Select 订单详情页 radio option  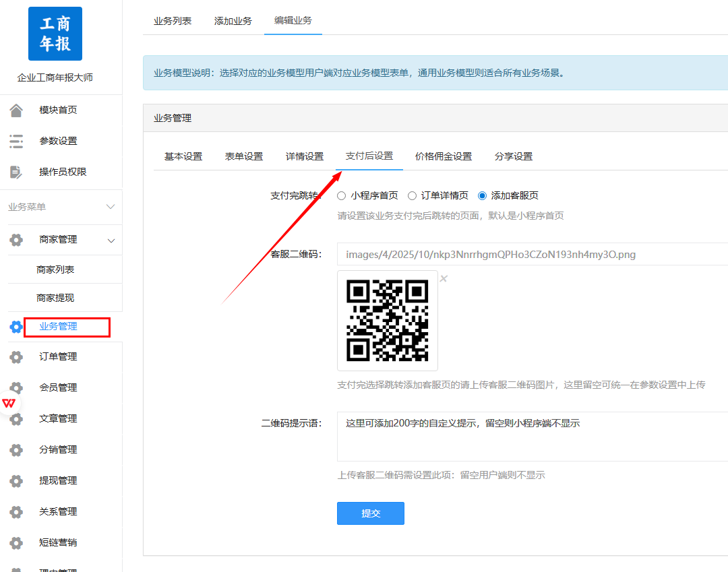tap(412, 196)
